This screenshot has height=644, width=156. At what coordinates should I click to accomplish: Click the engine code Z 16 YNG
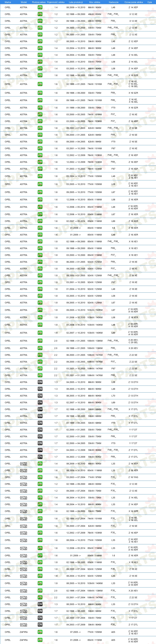133,477
